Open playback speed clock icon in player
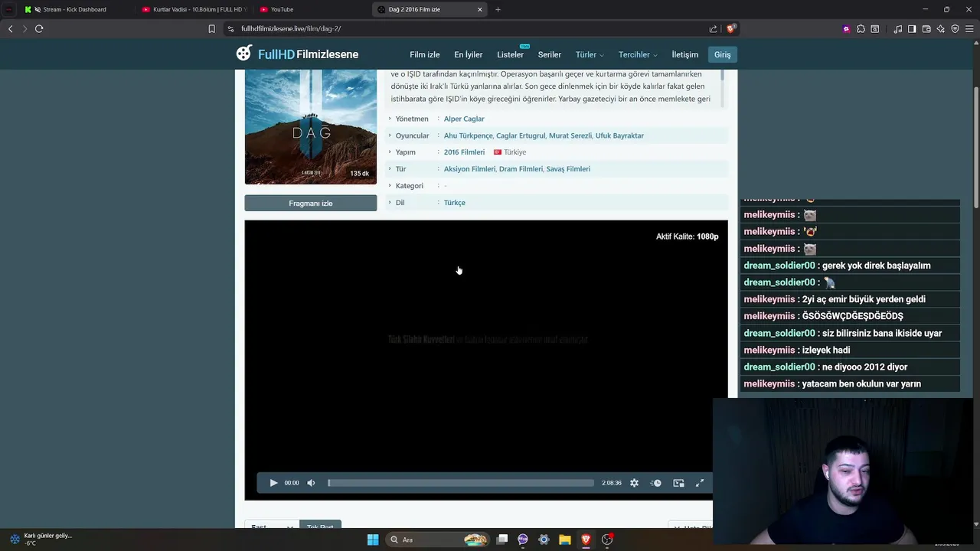The height and width of the screenshot is (551, 980). (x=656, y=483)
